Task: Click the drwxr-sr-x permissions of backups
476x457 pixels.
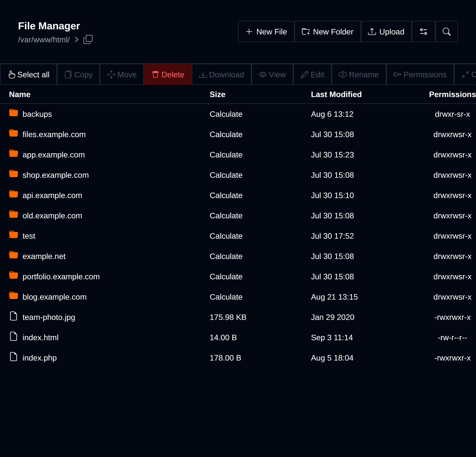Action: (x=452, y=114)
